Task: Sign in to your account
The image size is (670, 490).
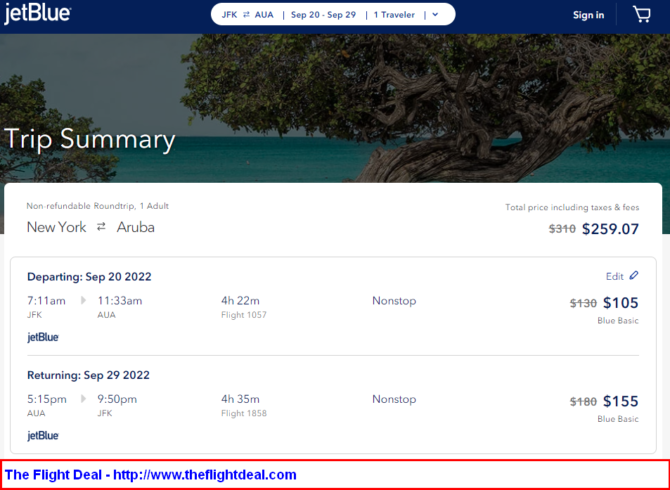Action: point(588,15)
